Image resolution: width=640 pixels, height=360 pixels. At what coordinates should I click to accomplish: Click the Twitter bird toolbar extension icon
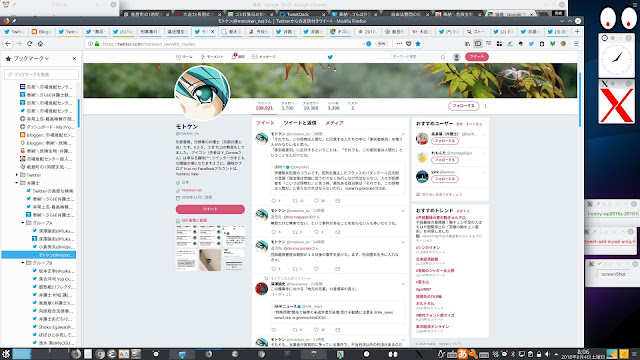pos(531,44)
